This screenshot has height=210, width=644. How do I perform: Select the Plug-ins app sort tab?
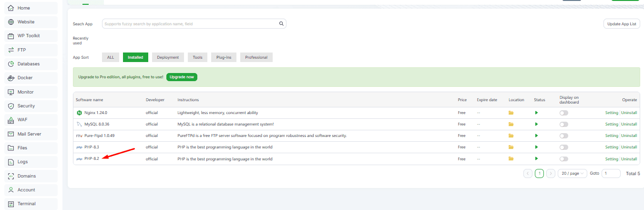(x=224, y=57)
